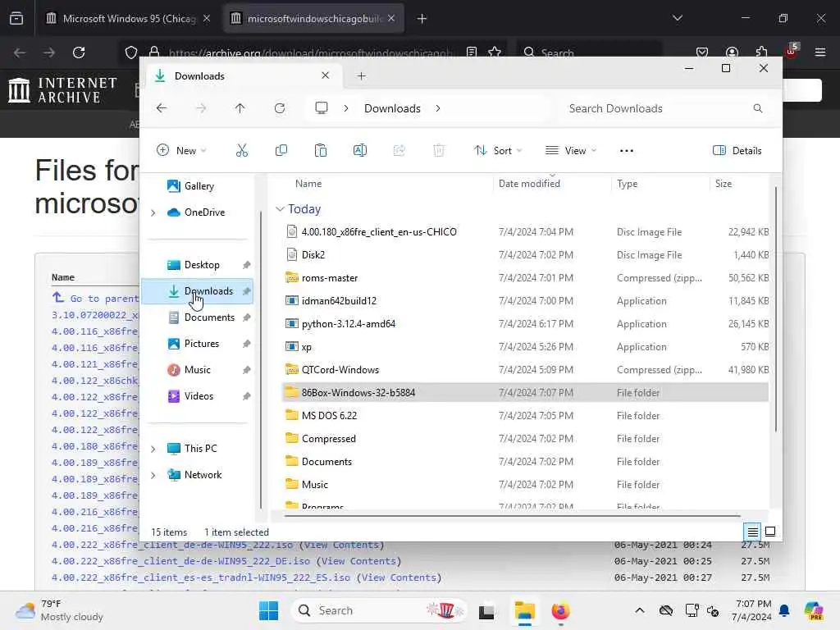840x630 pixels.
Task: Sort by Date modified column header
Action: [529, 184]
